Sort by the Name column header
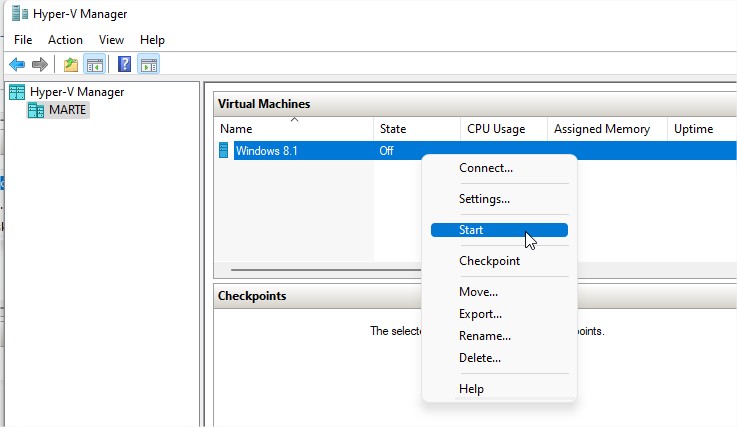Screen dimensions: 737x427 [294, 129]
